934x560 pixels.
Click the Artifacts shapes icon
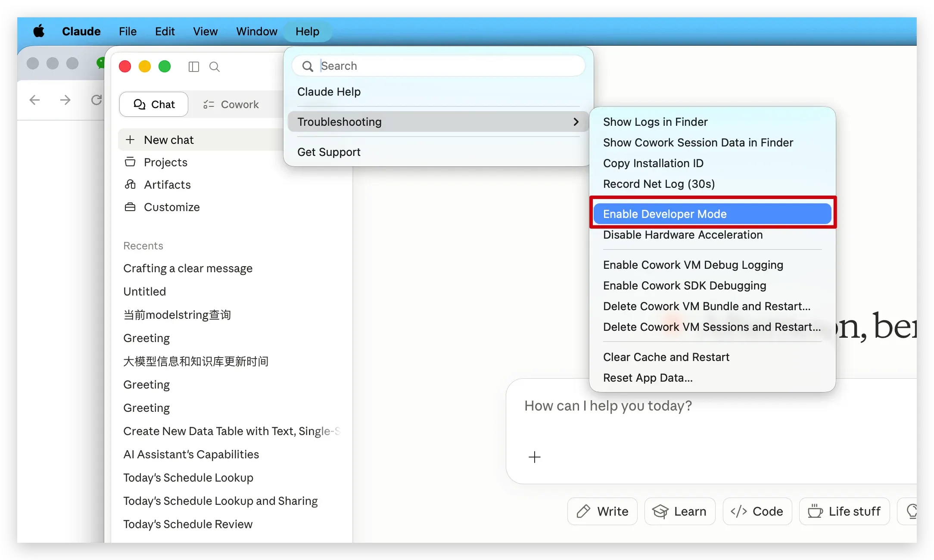(x=130, y=184)
